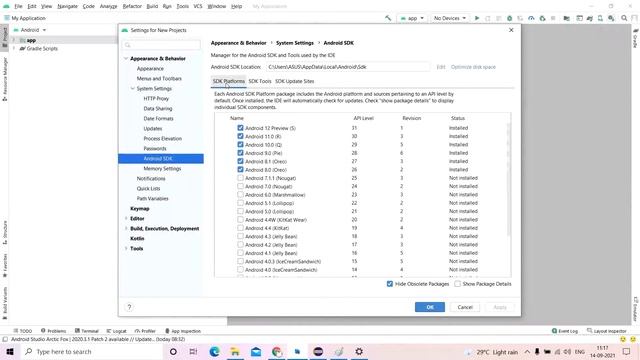Collapse Appearance & Behavior settings section
Screen dimensions: 640x360
pos(126,59)
